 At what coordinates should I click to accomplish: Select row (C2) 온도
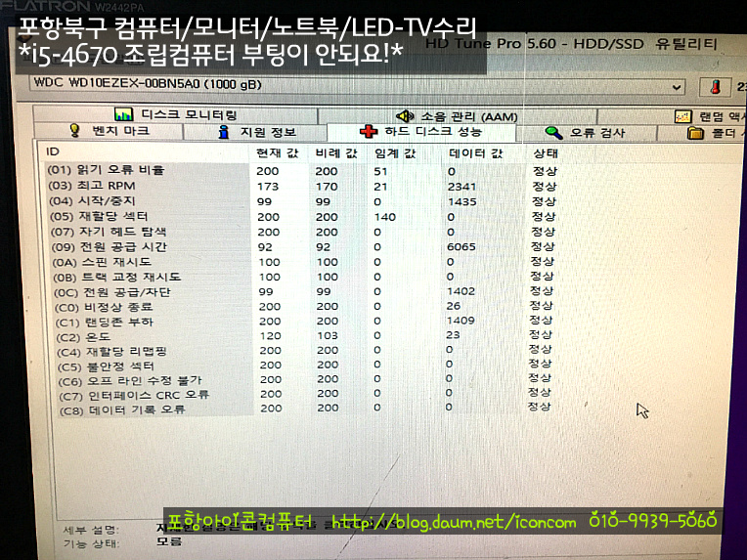pyautogui.click(x=302, y=336)
